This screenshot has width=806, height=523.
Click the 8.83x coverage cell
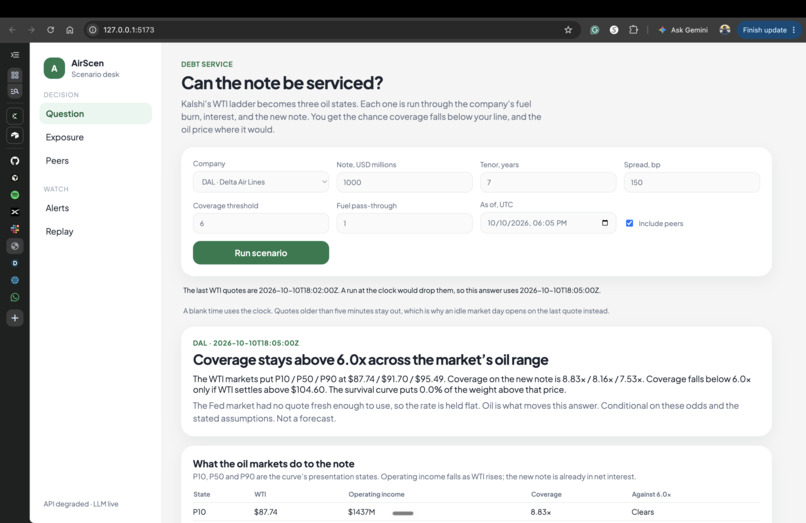541,512
